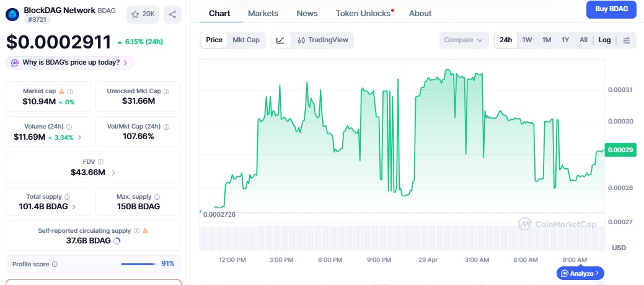Click the Profile score progress bar
The height and width of the screenshot is (285, 644).
[x=139, y=264]
